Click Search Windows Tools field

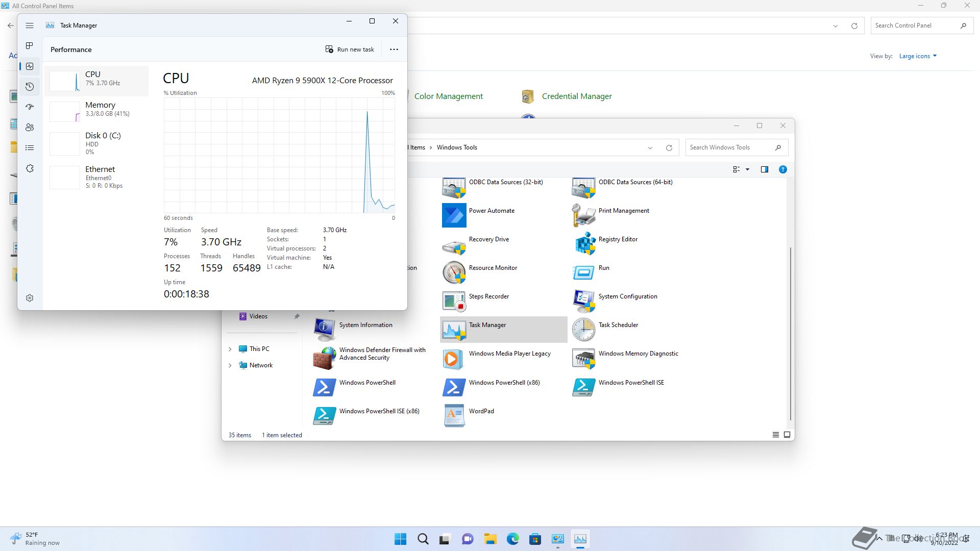tap(737, 147)
